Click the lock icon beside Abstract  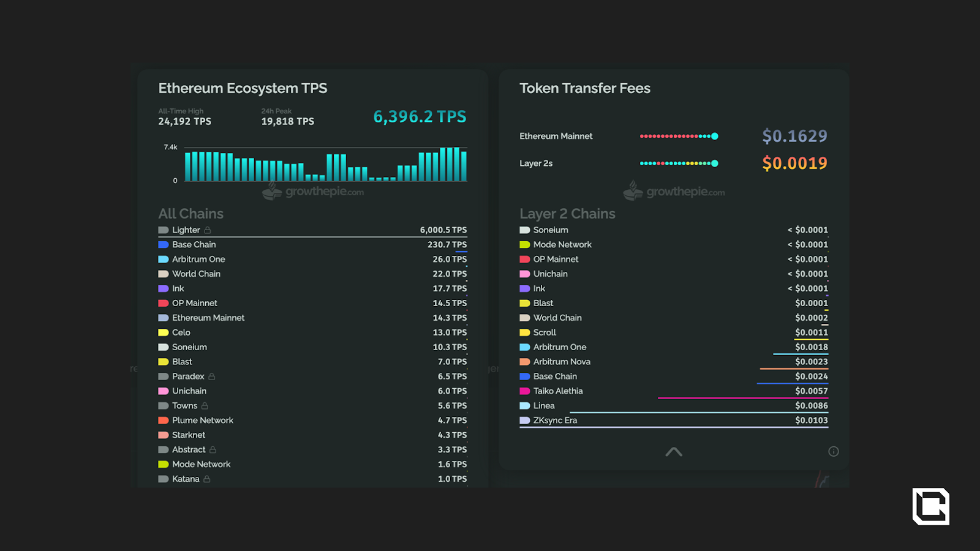point(213,450)
